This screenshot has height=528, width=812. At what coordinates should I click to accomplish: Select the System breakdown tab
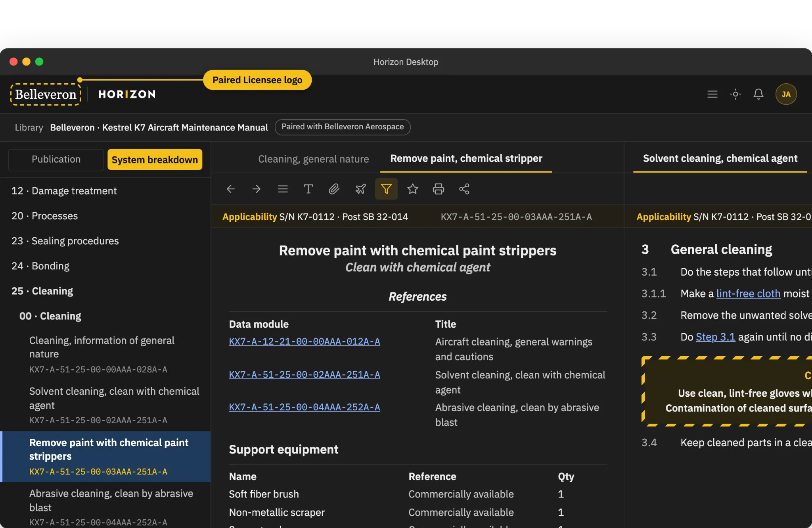[155, 159]
